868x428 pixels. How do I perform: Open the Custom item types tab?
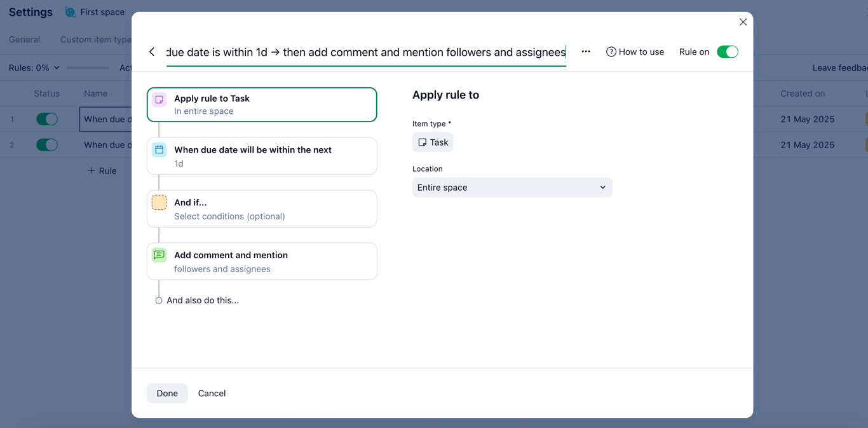click(95, 39)
